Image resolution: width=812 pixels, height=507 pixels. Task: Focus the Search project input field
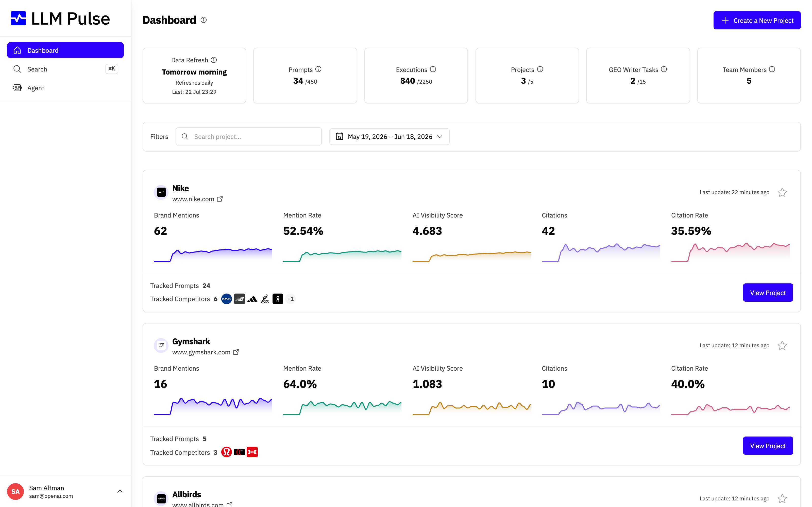point(249,136)
